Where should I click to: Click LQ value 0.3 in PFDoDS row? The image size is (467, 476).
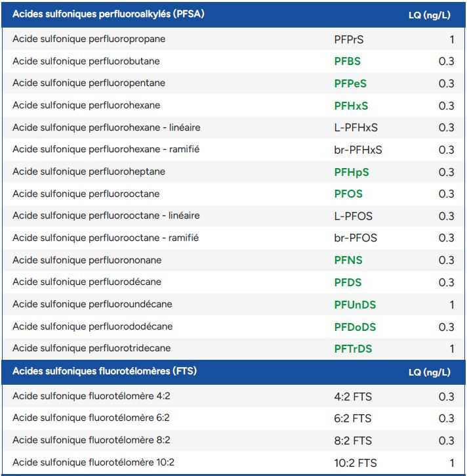pos(447,327)
